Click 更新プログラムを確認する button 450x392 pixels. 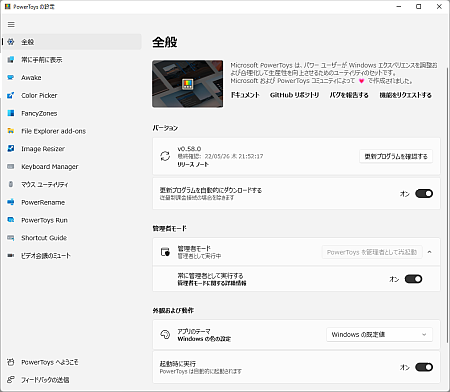[396, 156]
